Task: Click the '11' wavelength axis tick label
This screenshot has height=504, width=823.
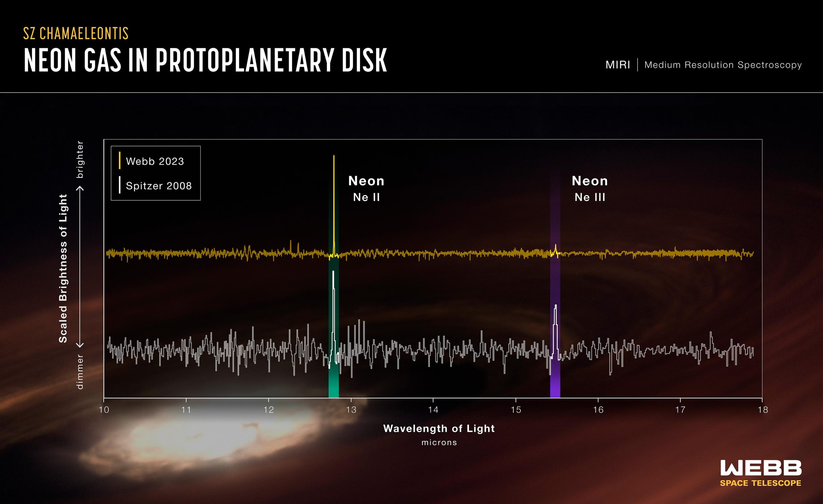Action: click(186, 410)
